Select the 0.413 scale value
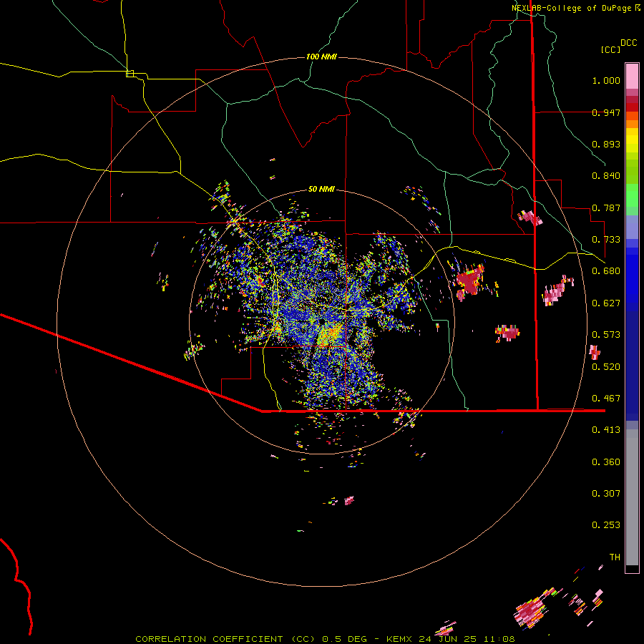 (x=606, y=430)
